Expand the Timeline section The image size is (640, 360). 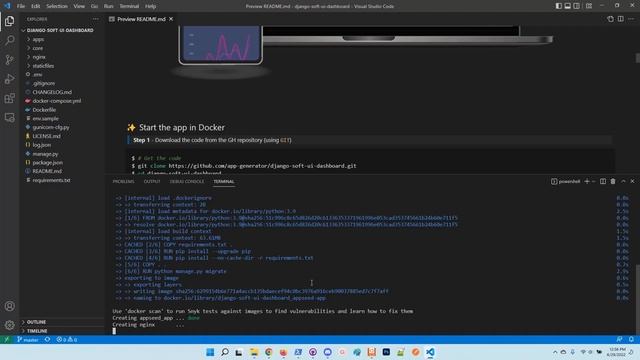[37, 331]
